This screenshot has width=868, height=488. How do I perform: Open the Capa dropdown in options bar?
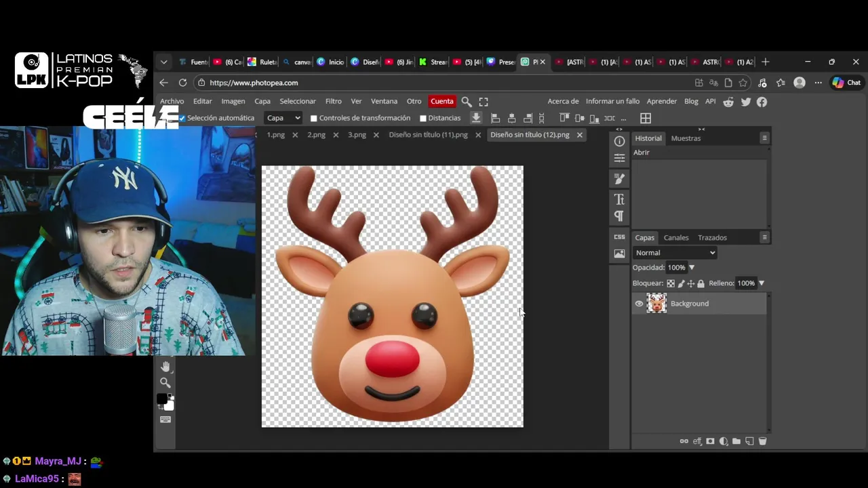coord(283,118)
